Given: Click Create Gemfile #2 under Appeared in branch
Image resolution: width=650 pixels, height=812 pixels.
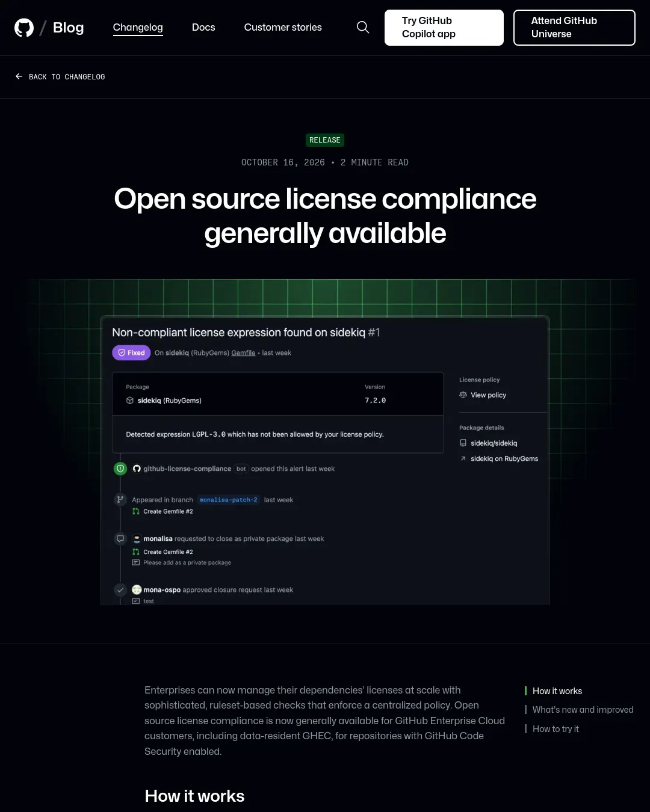Looking at the screenshot, I should [x=168, y=511].
